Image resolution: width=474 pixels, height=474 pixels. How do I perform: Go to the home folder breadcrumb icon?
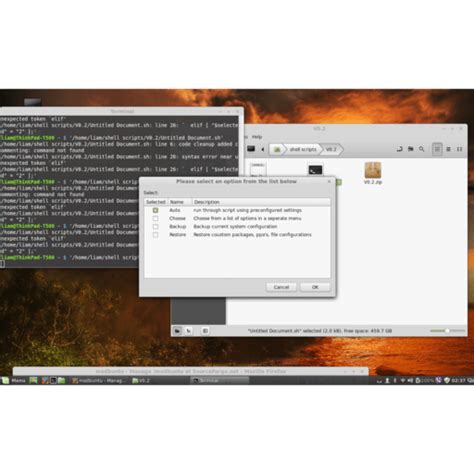pos(277,149)
